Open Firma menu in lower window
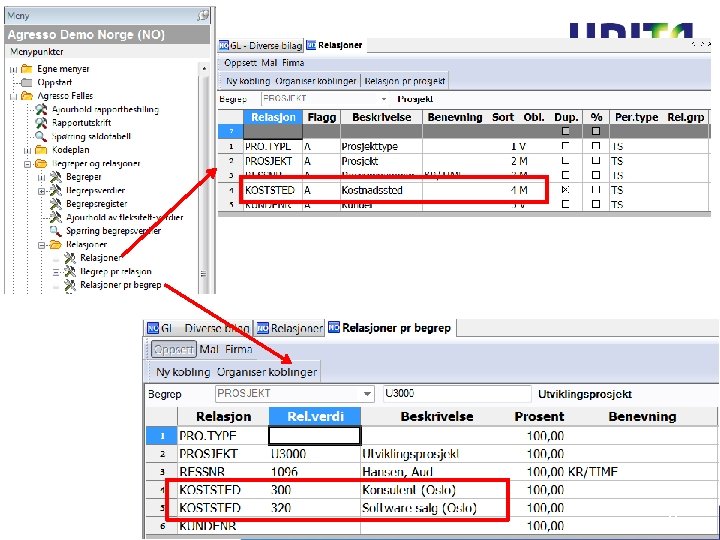 coord(238,349)
